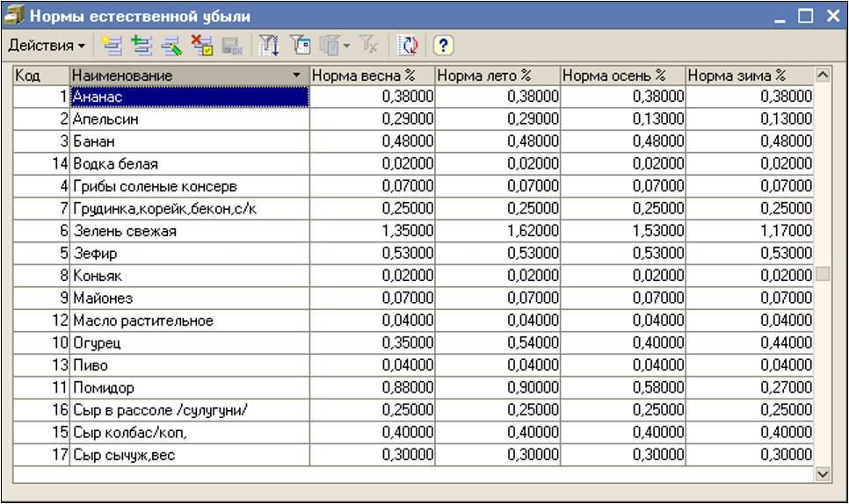The image size is (849, 504).
Task: Click Огурец's Норма лето value 0,54000
Action: pos(497,342)
